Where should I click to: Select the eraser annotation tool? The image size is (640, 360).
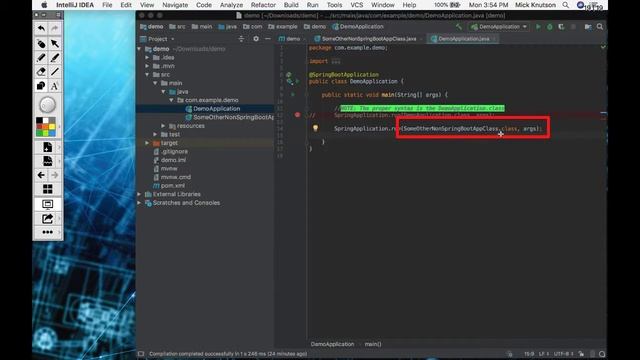[x=41, y=72]
